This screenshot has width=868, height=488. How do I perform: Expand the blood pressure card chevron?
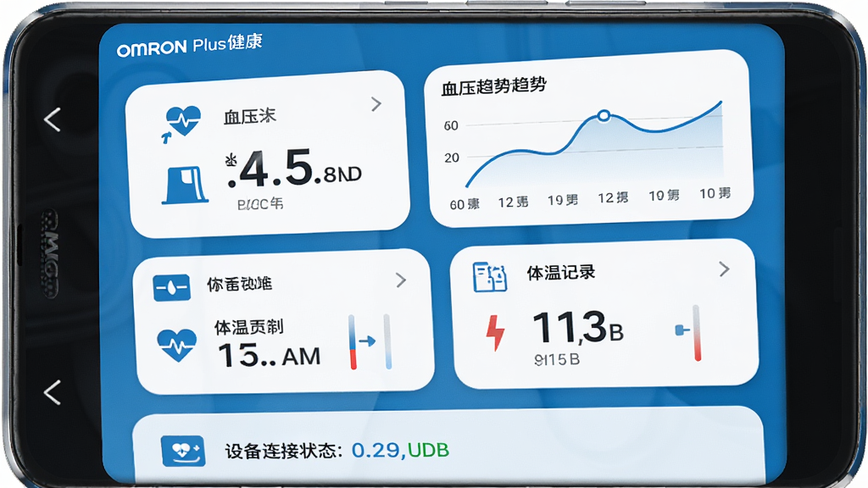tap(376, 103)
